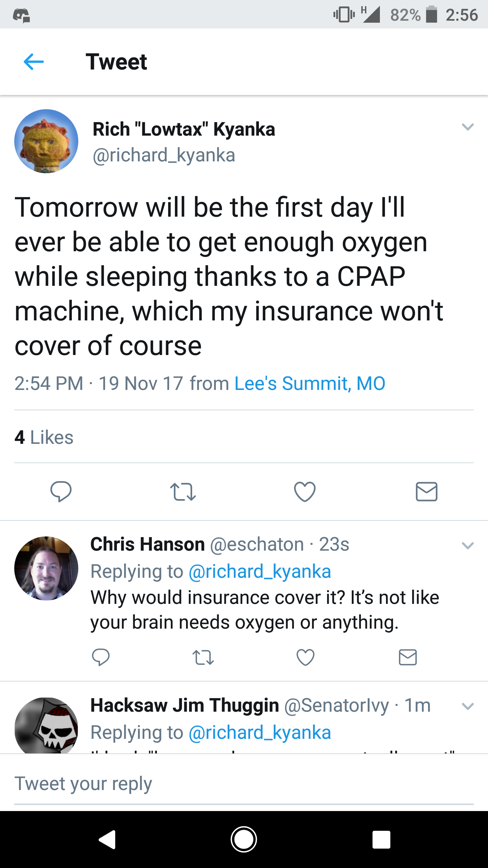Tap the Tweet your reply field
This screenshot has width=488, height=868.
coord(244,784)
